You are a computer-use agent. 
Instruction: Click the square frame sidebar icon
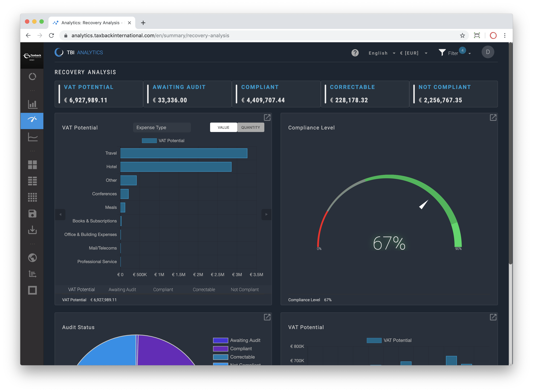pos(32,290)
